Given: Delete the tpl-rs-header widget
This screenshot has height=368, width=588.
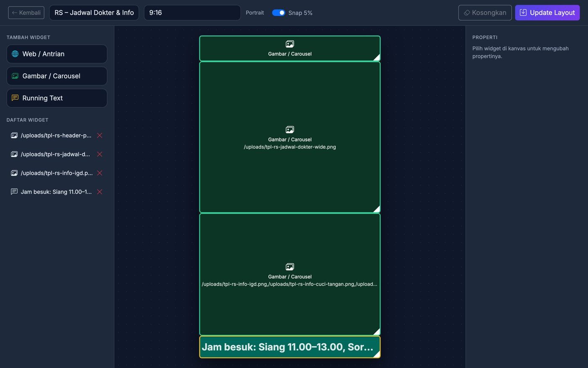Looking at the screenshot, I should (100, 135).
